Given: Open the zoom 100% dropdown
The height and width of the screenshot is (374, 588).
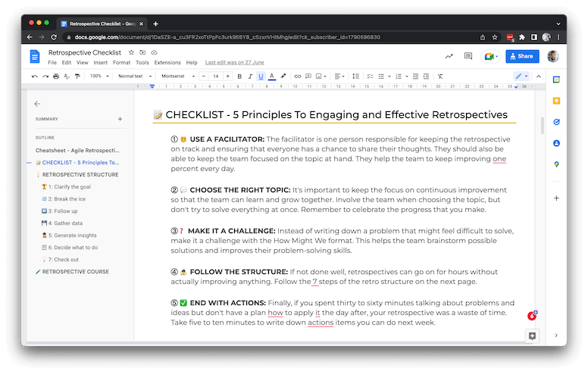Looking at the screenshot, I should coord(99,76).
